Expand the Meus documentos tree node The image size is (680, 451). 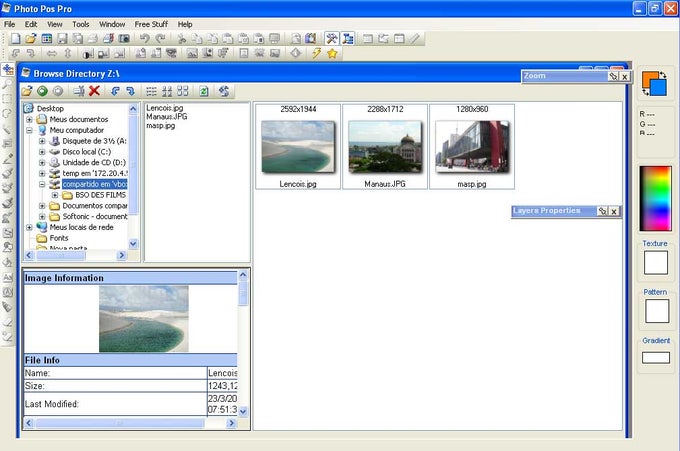coord(29,119)
